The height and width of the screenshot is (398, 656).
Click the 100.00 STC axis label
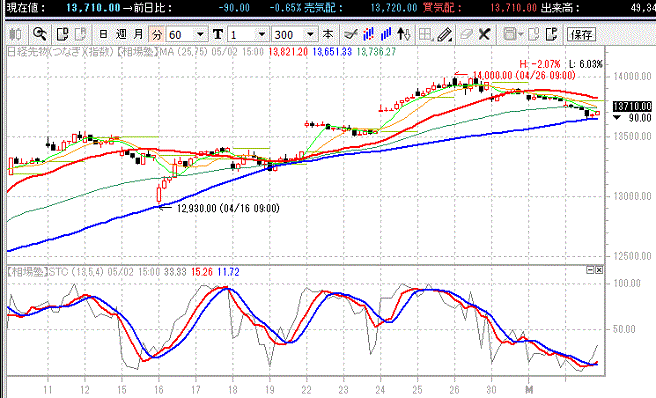pos(626,283)
